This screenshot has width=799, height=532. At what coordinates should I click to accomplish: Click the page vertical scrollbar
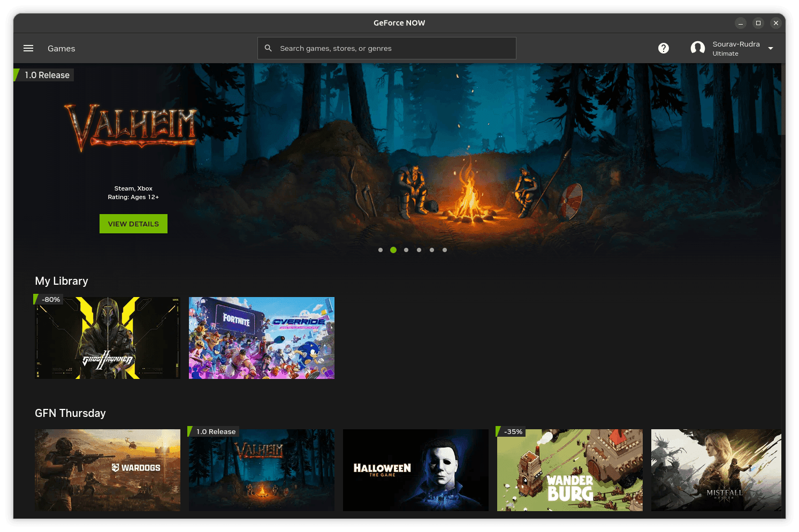click(783, 99)
